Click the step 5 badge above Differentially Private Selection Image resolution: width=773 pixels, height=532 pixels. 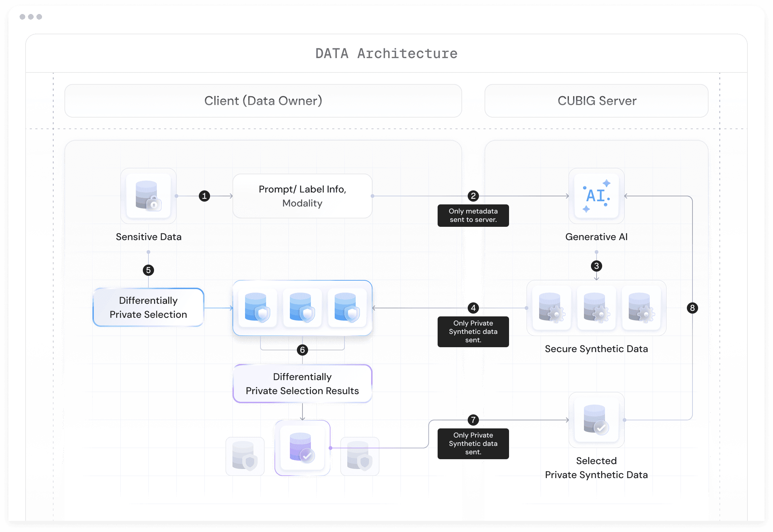pyautogui.click(x=148, y=270)
